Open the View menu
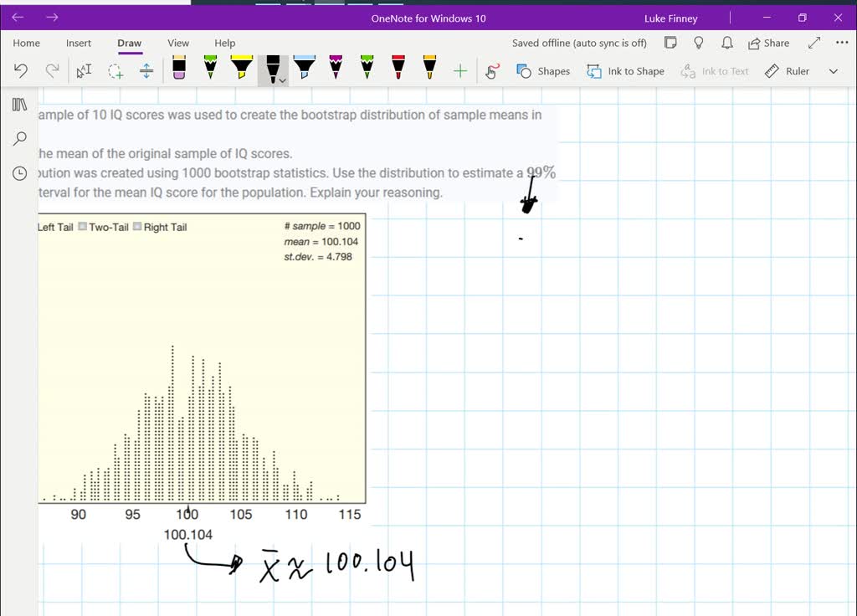This screenshot has width=857, height=616. (178, 43)
